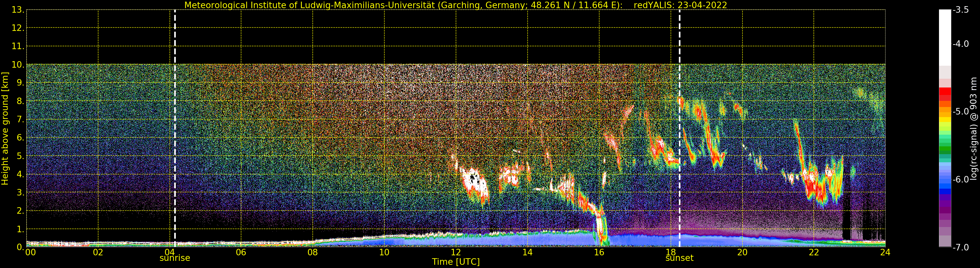Click the '16' time tick label
This screenshot has height=268, width=980.
point(599,252)
